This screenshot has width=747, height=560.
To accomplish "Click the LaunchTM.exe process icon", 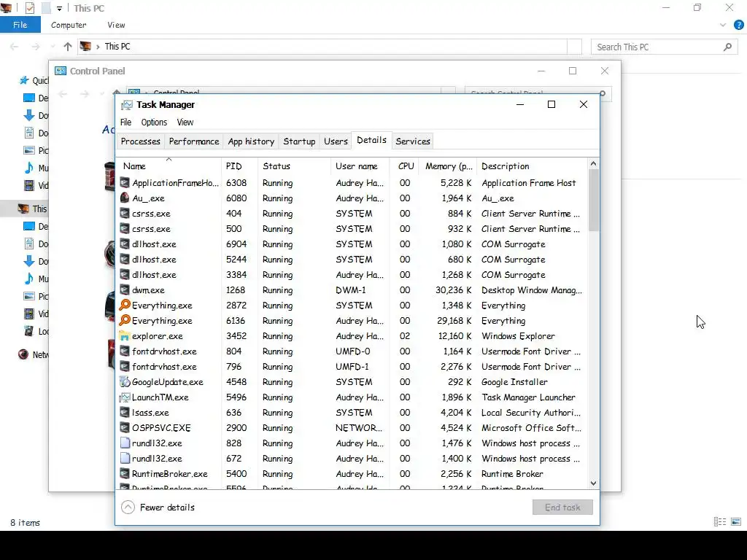I will coord(124,397).
